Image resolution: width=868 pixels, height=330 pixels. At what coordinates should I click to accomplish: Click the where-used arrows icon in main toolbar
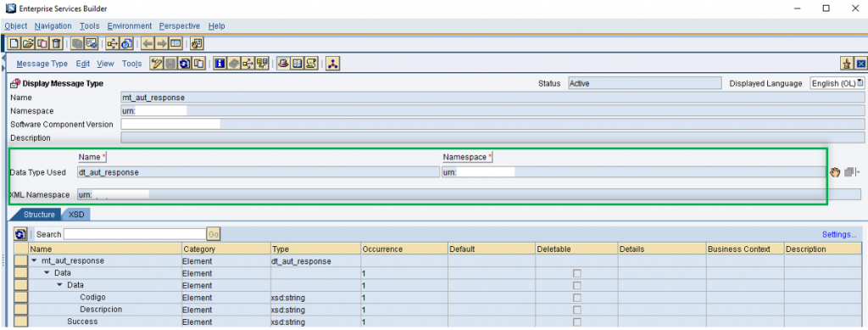pyautogui.click(x=113, y=43)
